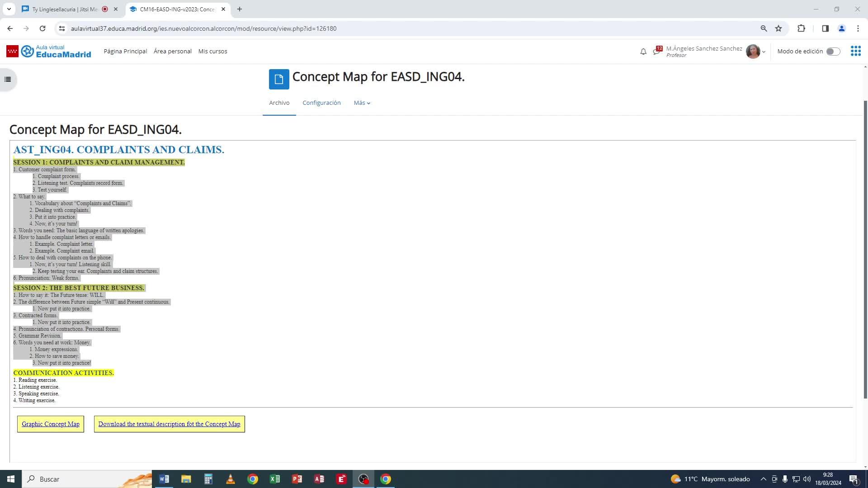Open Excel from the Windows taskbar
The image size is (868, 488).
[x=275, y=479]
